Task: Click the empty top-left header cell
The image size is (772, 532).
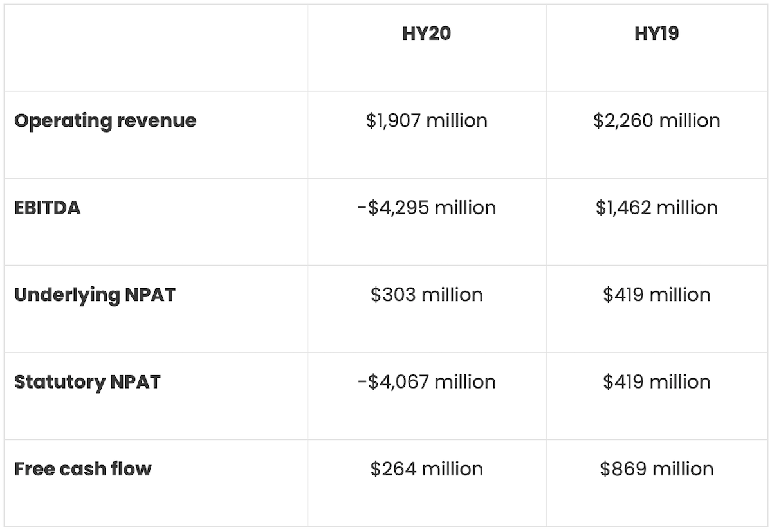Action: 156,48
